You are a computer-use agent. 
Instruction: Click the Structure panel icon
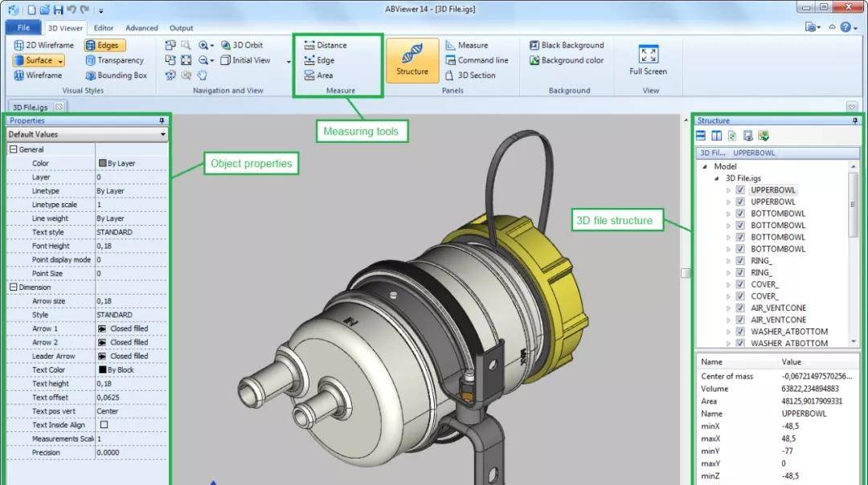(x=411, y=59)
